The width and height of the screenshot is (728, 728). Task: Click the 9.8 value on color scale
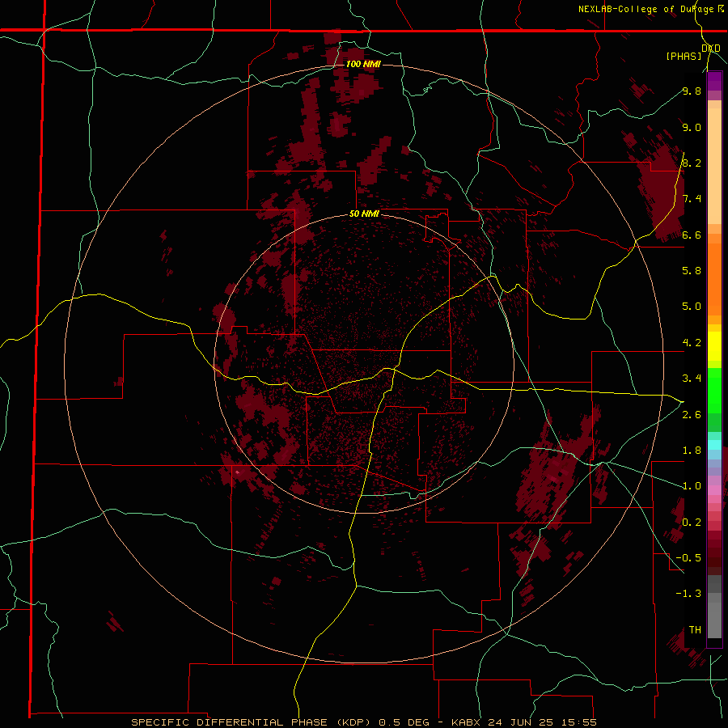[692, 91]
